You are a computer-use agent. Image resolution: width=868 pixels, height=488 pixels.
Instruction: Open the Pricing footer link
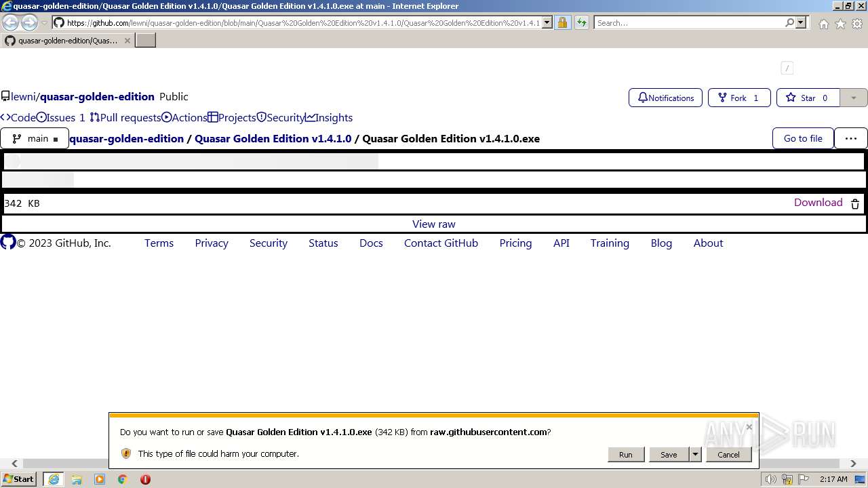click(x=515, y=243)
